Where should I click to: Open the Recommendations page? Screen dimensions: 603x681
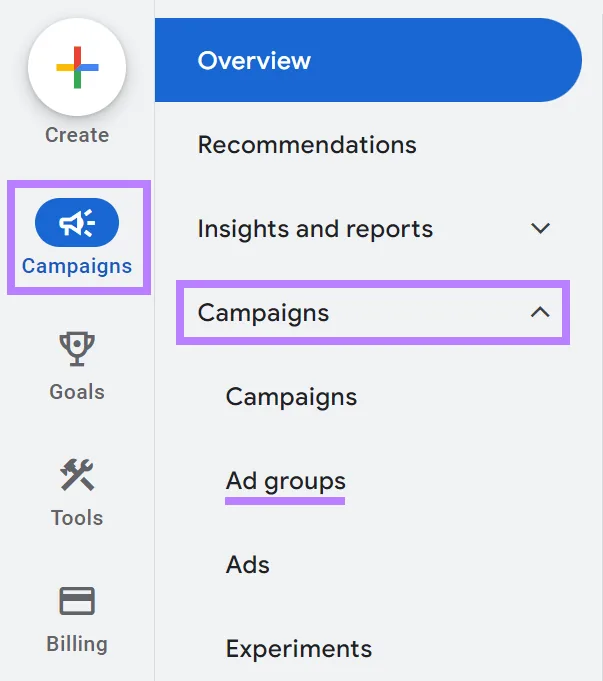tap(307, 145)
